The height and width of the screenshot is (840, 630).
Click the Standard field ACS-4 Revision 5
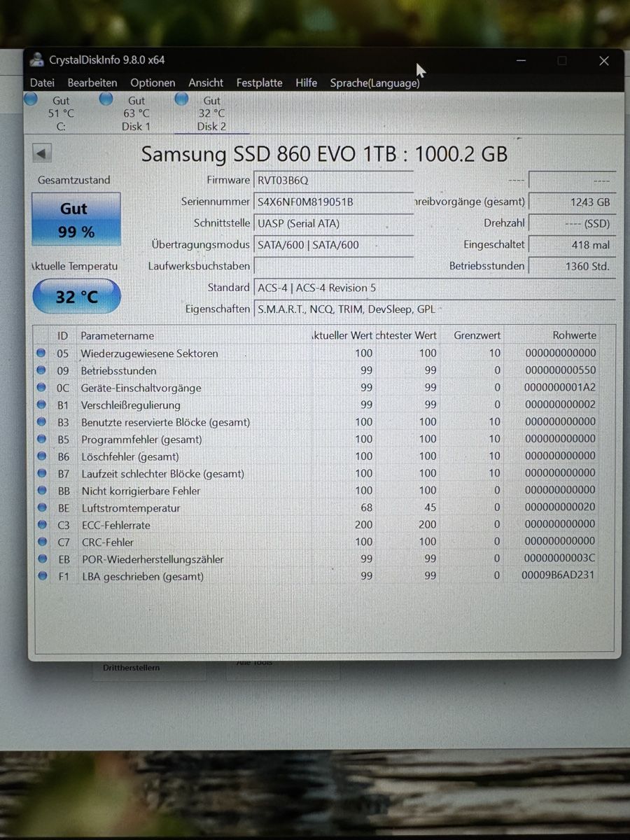[x=434, y=288]
